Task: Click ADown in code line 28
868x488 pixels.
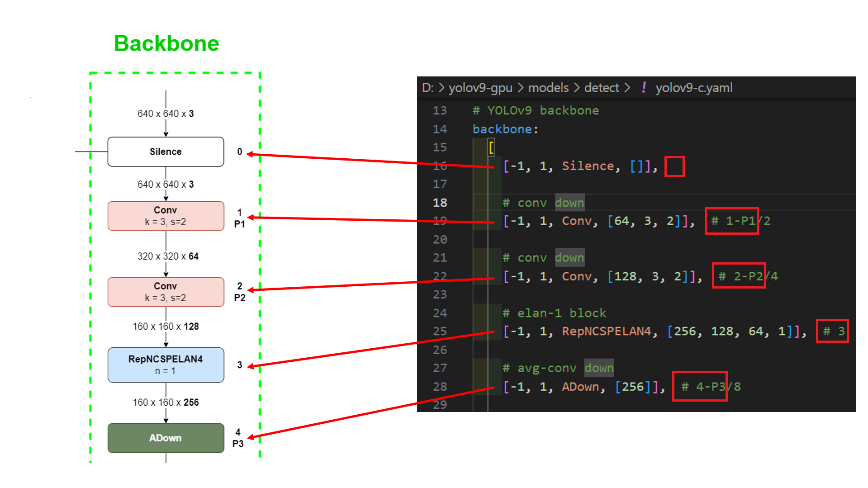Action: click(580, 387)
